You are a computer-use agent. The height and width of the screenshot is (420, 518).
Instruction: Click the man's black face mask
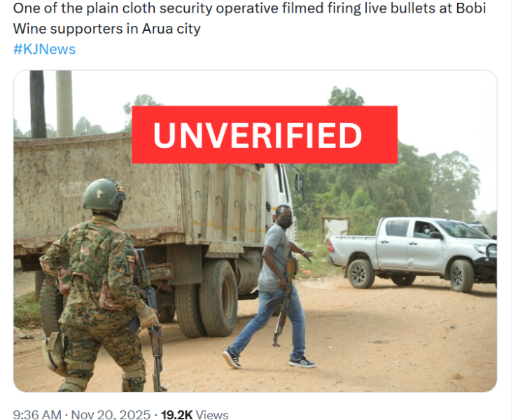click(285, 223)
